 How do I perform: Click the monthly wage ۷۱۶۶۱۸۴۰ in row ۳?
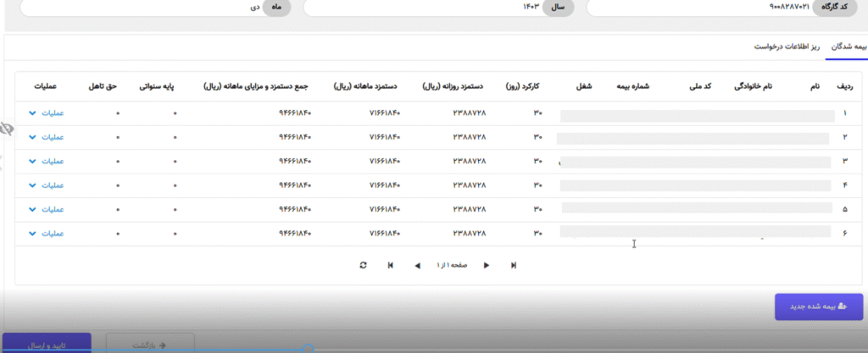[384, 162]
